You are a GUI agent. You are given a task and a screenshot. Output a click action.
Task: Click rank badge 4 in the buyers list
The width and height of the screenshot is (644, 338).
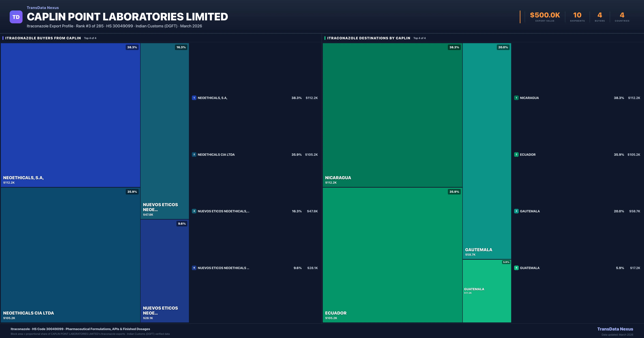coord(194,268)
